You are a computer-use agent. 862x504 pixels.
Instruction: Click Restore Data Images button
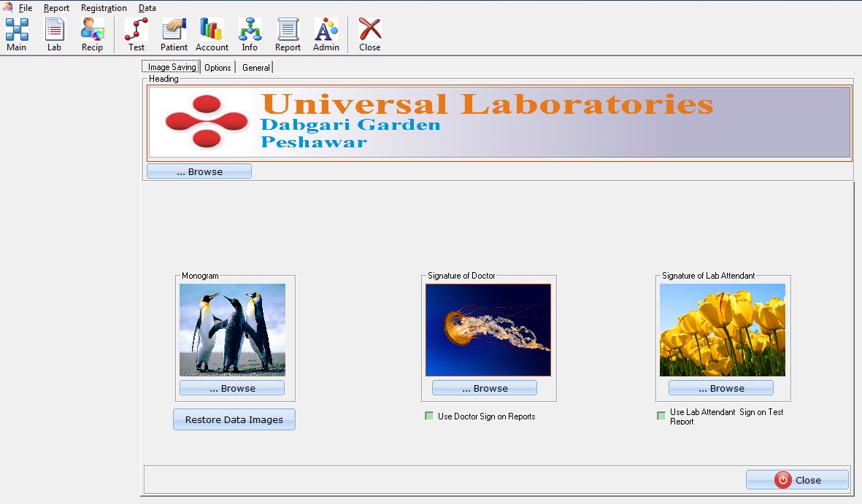click(234, 419)
